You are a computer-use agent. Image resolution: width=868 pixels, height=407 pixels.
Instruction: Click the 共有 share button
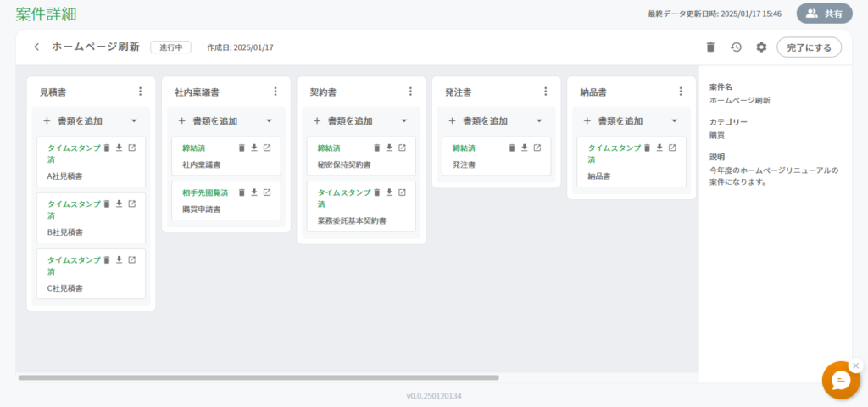point(824,14)
